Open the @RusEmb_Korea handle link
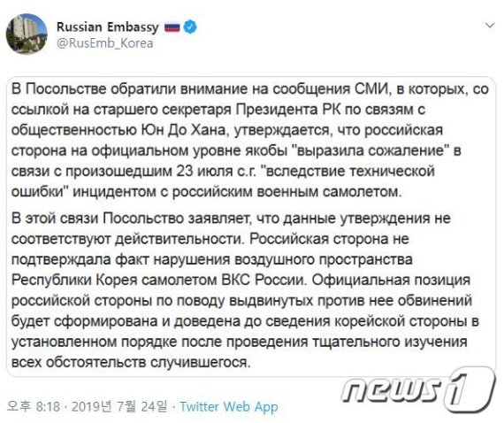504x423 pixels. coord(105,43)
